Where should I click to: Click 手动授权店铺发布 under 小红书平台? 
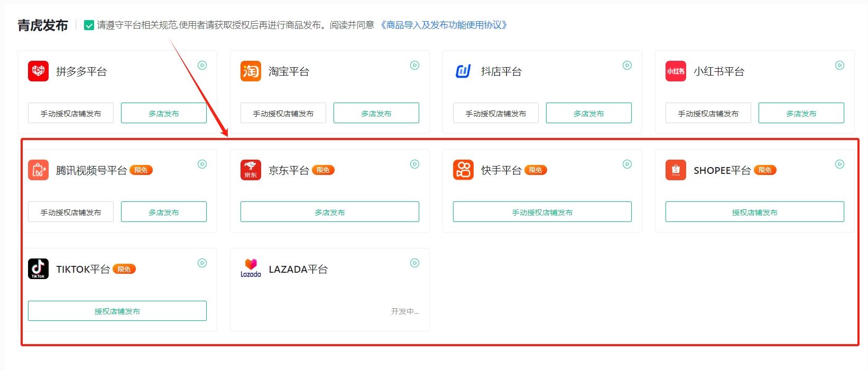pyautogui.click(x=708, y=113)
